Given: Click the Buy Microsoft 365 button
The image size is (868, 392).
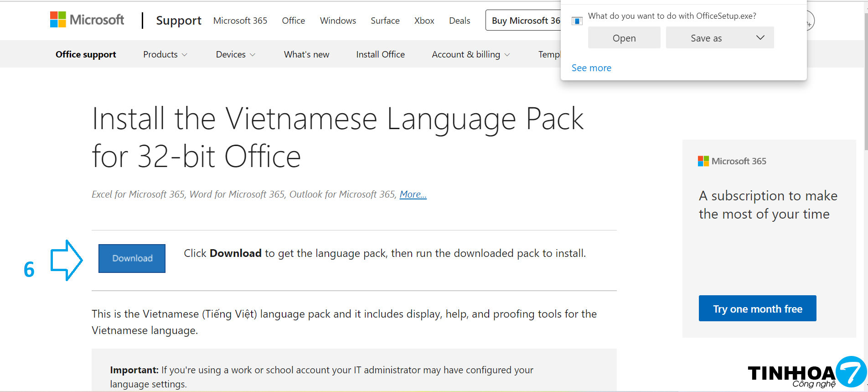Looking at the screenshot, I should (x=524, y=21).
